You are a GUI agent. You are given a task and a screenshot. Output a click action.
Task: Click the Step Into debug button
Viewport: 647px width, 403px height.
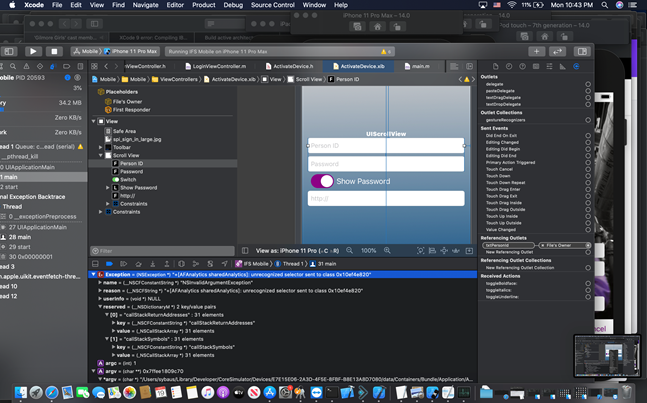pos(153,264)
